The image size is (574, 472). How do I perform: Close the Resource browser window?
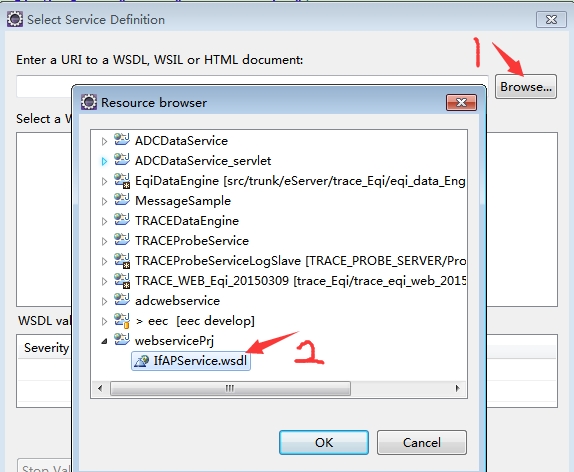click(461, 103)
